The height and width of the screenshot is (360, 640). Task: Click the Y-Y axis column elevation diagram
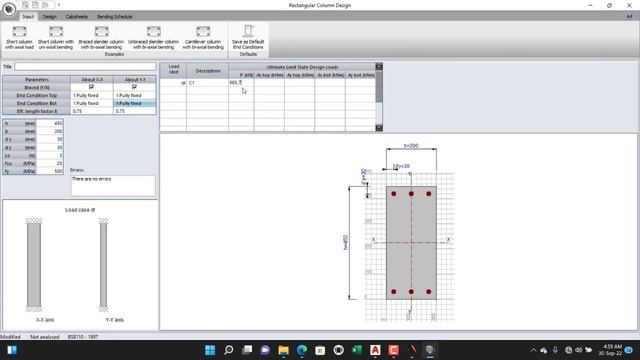point(103,265)
